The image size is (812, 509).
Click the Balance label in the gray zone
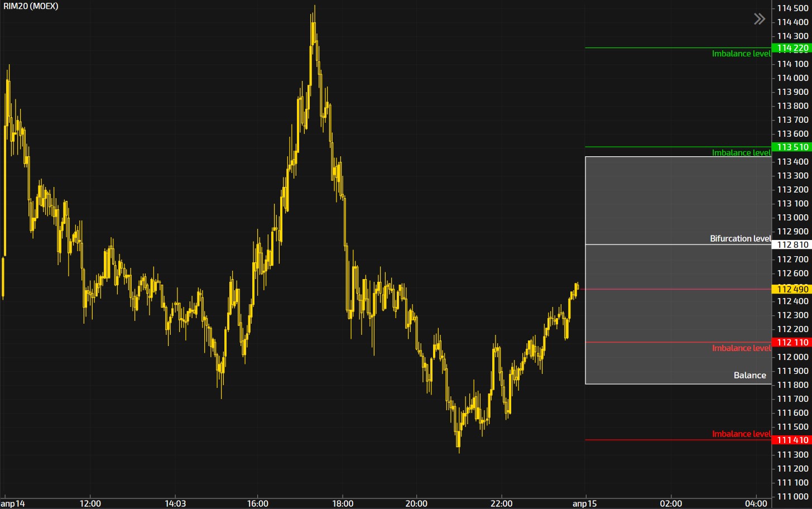749,375
